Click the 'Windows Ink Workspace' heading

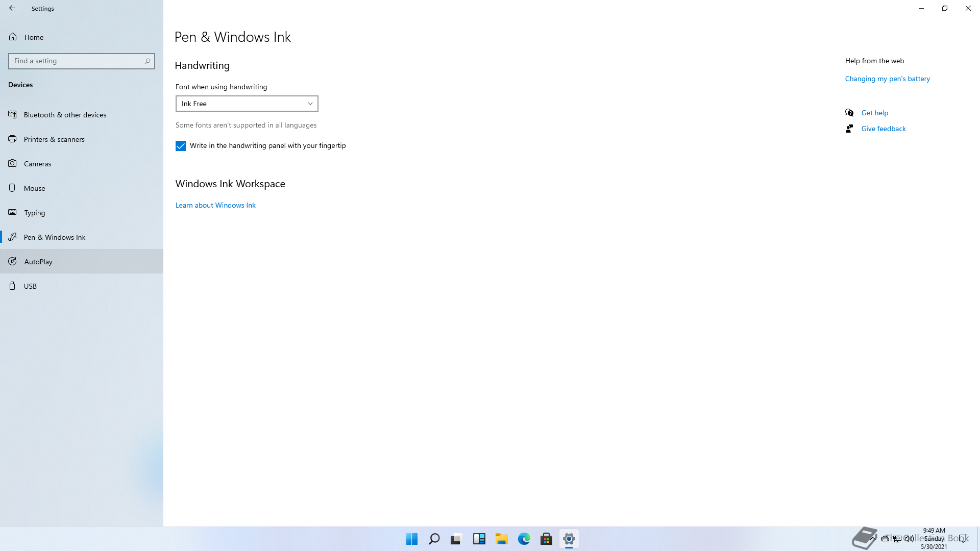click(x=230, y=184)
